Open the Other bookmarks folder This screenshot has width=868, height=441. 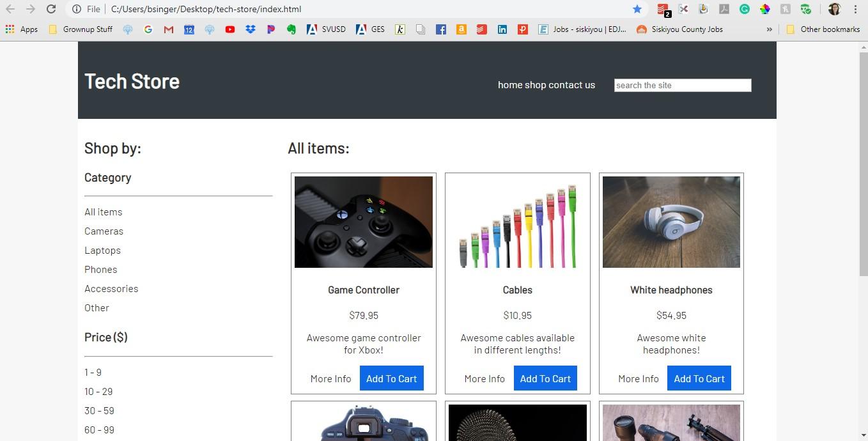(823, 29)
